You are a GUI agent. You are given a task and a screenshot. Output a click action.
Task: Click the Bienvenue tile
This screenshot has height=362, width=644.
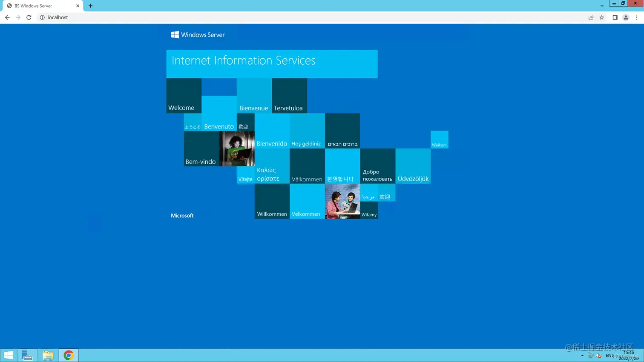254,96
